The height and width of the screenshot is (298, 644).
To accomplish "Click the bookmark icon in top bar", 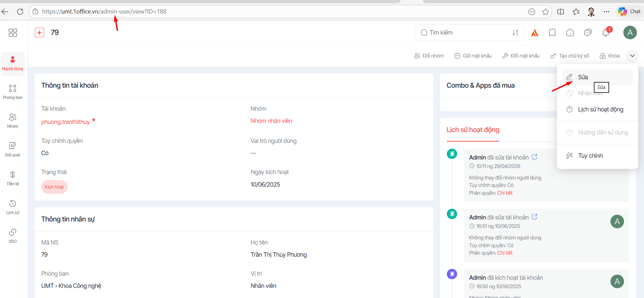I will 552,33.
